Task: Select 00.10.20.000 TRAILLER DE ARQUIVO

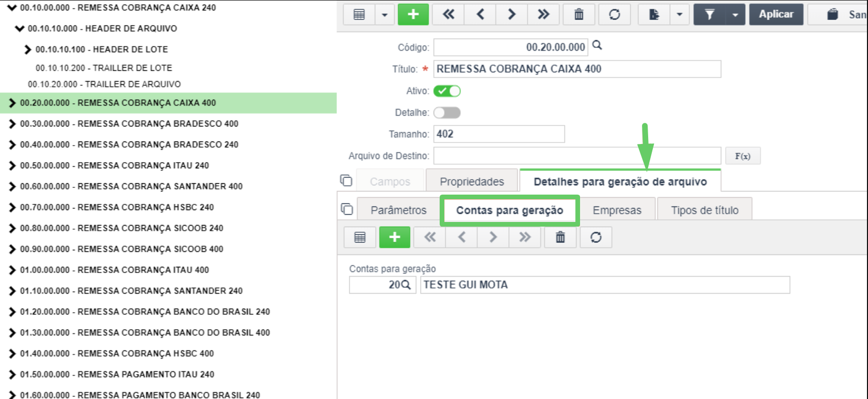Action: 104,84
